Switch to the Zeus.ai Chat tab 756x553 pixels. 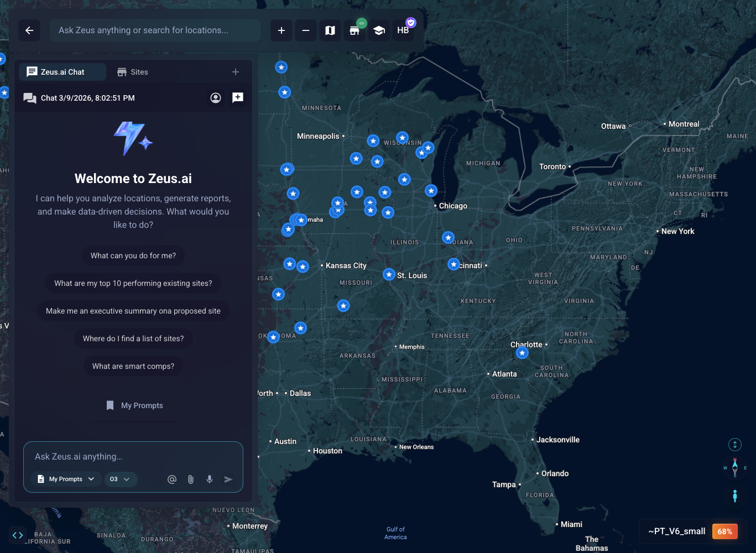(62, 72)
